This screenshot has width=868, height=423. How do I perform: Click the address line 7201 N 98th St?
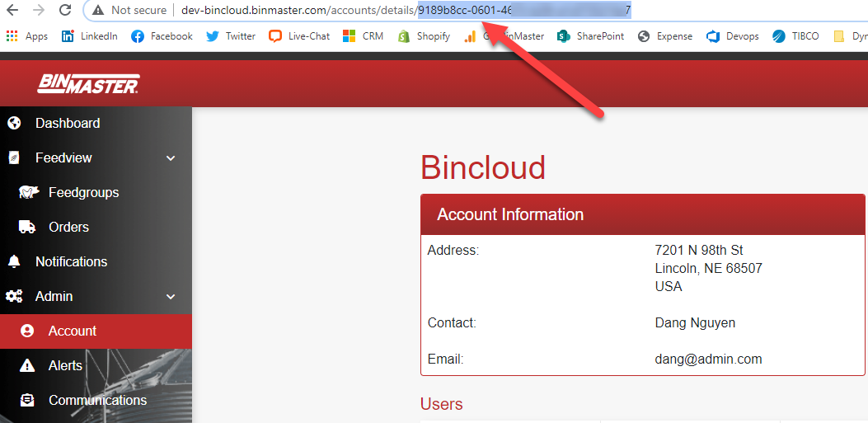[699, 251]
